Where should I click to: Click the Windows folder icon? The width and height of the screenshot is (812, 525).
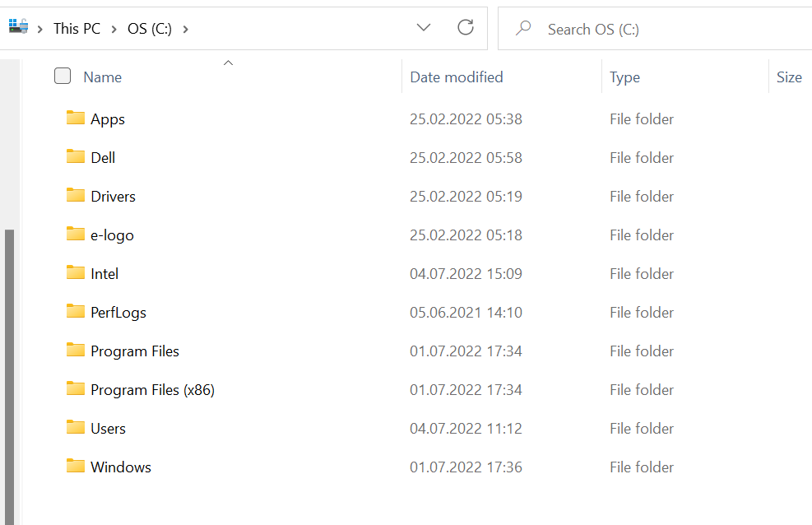click(x=76, y=467)
